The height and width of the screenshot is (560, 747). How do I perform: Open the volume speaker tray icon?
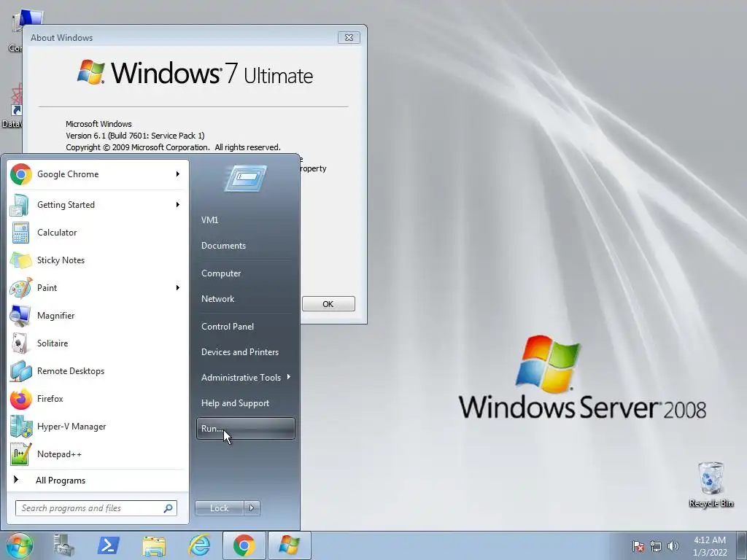tap(673, 546)
